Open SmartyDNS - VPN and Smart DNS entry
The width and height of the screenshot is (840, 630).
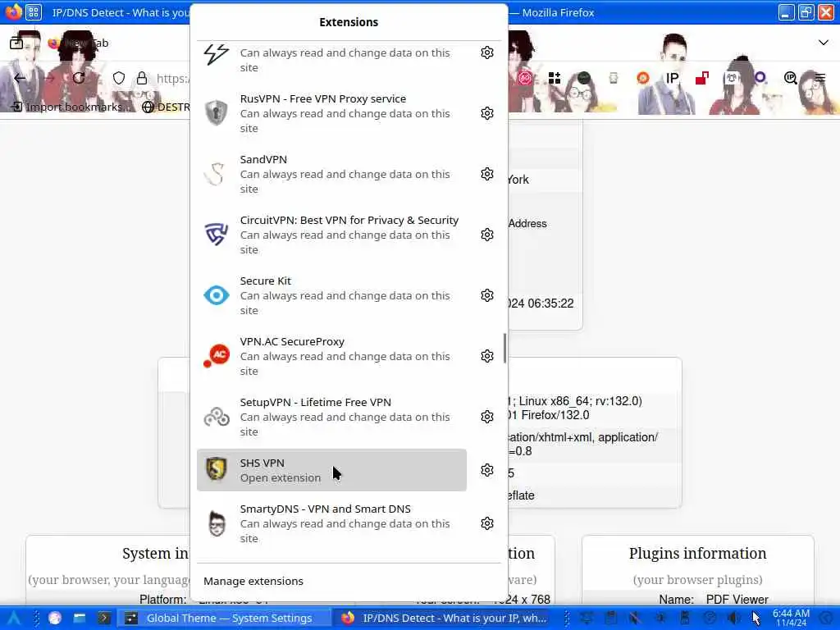pyautogui.click(x=331, y=523)
